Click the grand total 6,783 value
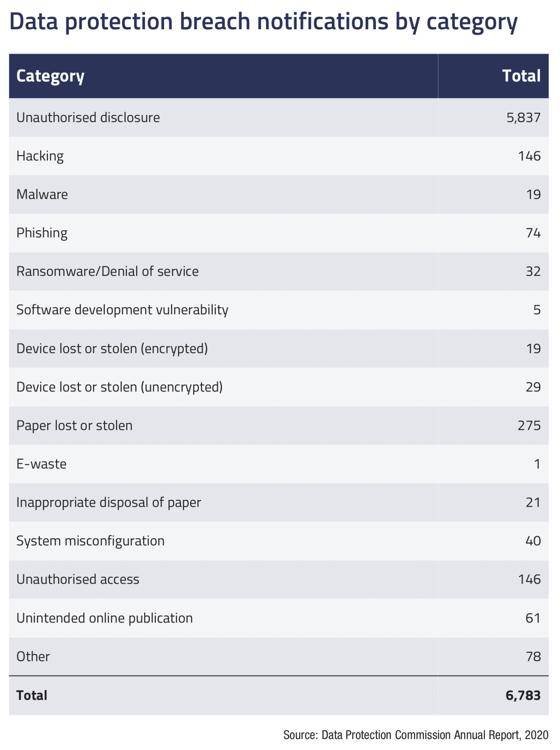 pos(523,695)
